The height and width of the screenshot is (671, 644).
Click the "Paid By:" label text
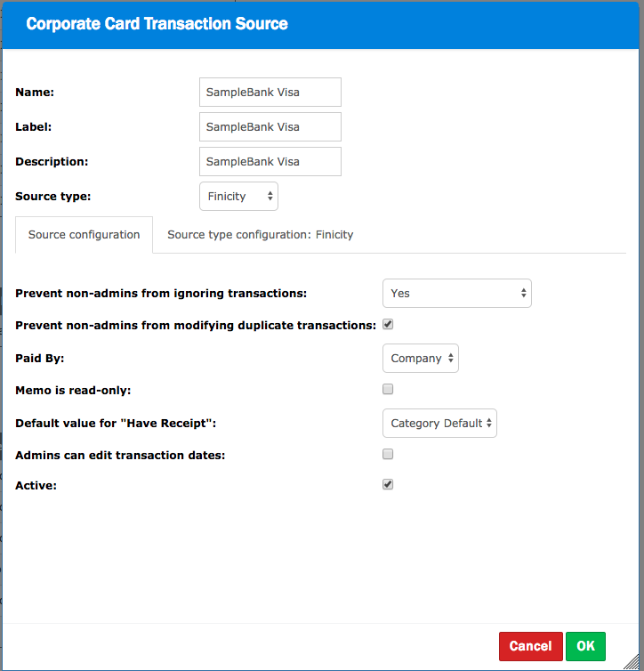click(40, 359)
